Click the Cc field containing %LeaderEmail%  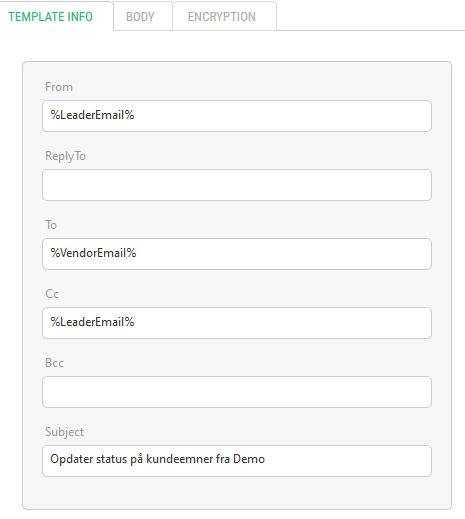point(237,323)
